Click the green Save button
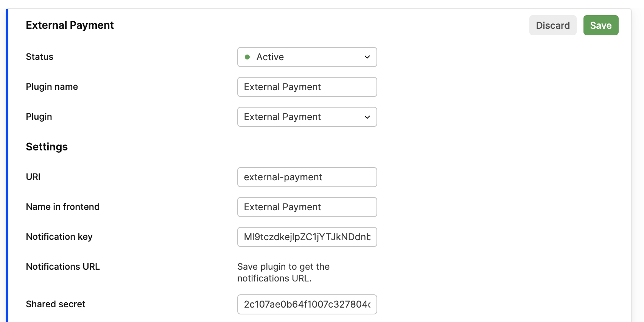 pyautogui.click(x=600, y=25)
